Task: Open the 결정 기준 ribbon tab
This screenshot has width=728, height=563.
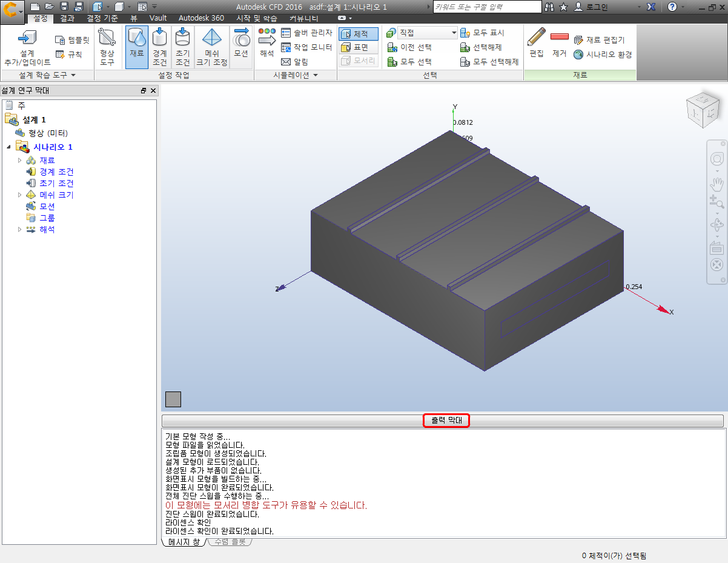Action: point(102,18)
